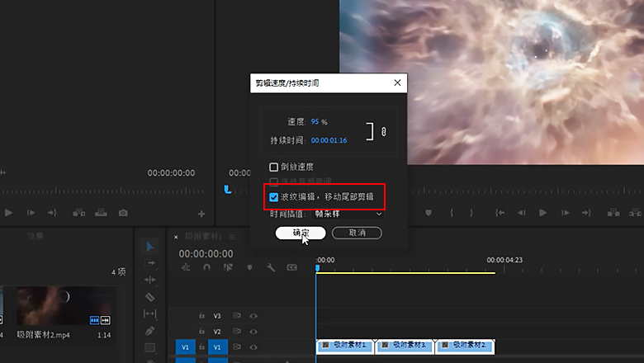Screen dimensions: 644x363
Task: Select the Pen tool in toolbar
Action: point(150,331)
